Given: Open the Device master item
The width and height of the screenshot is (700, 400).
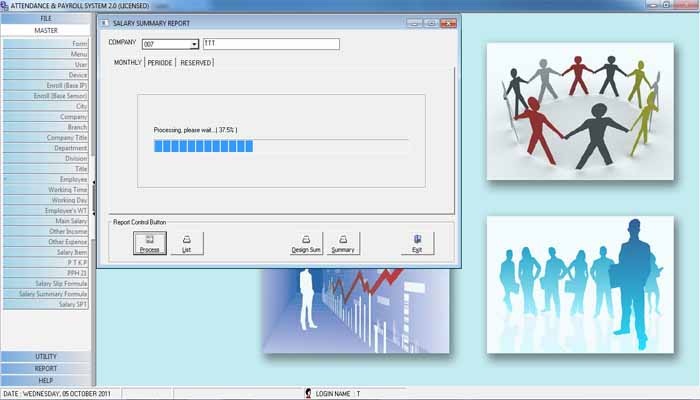Looking at the screenshot, I should (x=46, y=75).
